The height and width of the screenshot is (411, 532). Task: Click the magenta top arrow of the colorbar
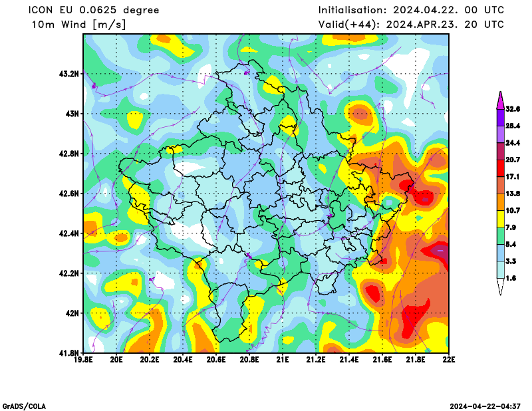pos(501,101)
